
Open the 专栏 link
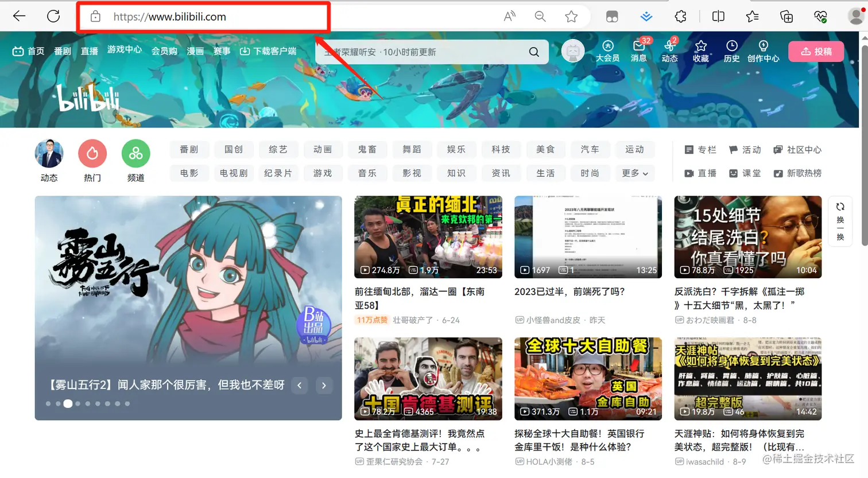point(700,150)
